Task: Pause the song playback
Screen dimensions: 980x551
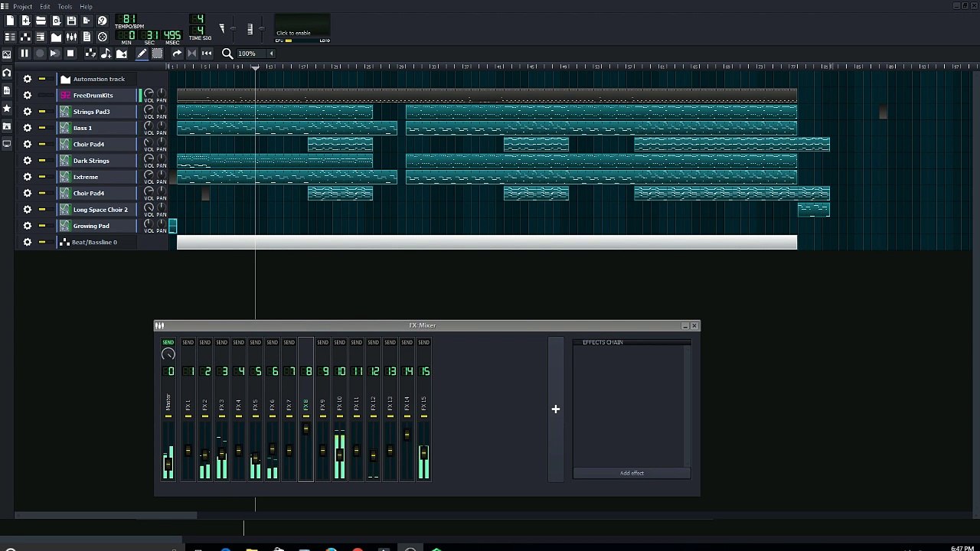Action: (x=24, y=54)
